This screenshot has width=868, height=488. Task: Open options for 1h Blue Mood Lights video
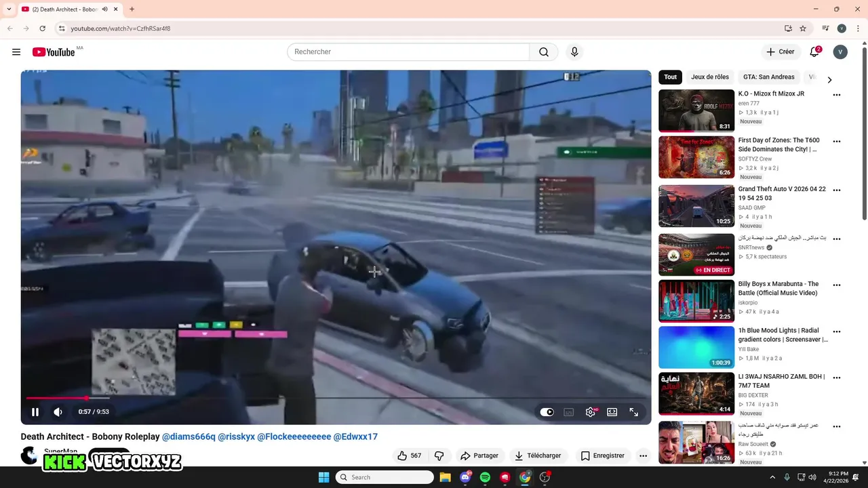click(x=836, y=333)
